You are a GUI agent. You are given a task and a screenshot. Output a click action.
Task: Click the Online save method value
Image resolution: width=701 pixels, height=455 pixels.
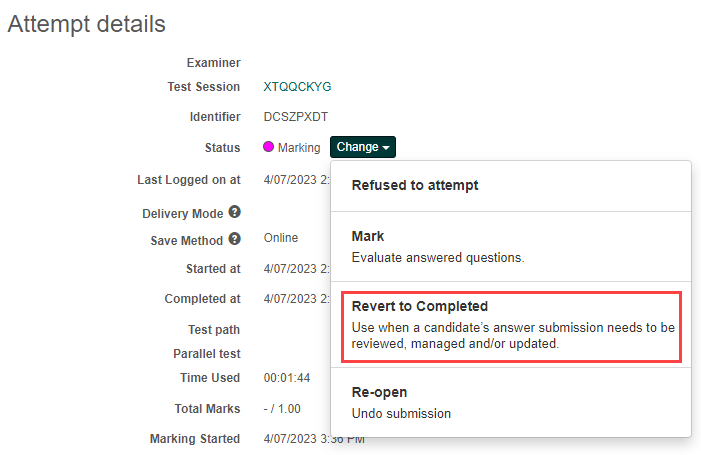[x=281, y=239]
